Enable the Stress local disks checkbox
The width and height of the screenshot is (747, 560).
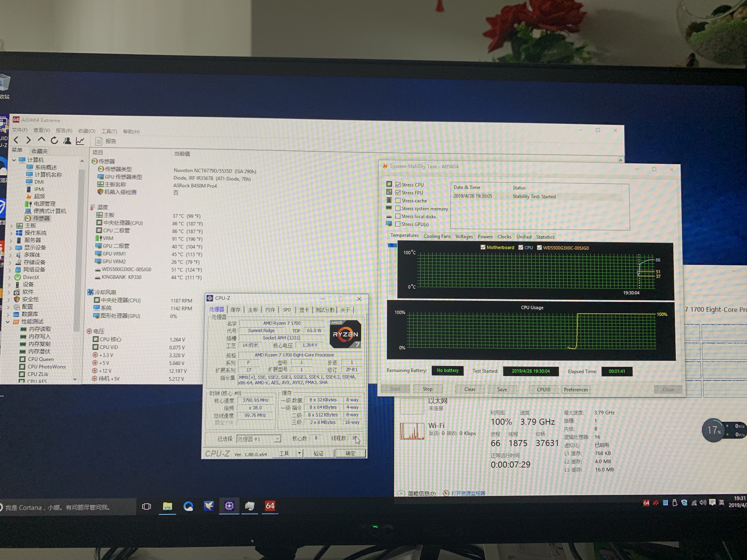[x=398, y=216]
